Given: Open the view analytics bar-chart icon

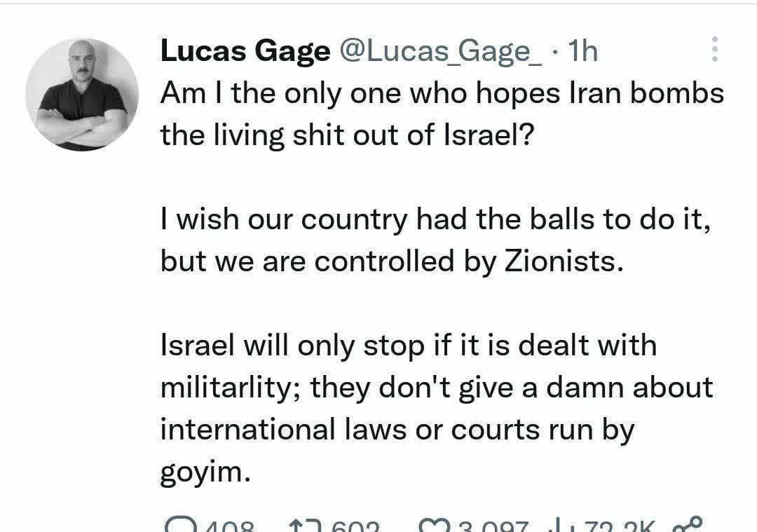Looking at the screenshot, I should (x=563, y=525).
